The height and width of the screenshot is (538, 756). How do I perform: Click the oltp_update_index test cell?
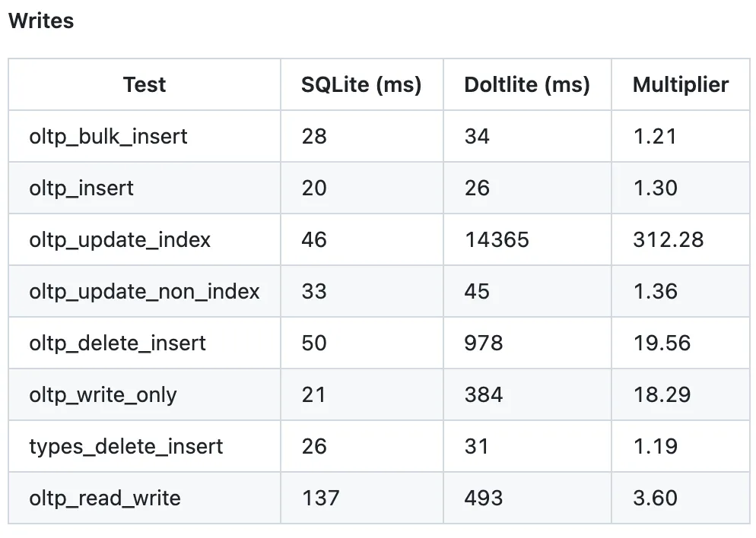coord(119,240)
